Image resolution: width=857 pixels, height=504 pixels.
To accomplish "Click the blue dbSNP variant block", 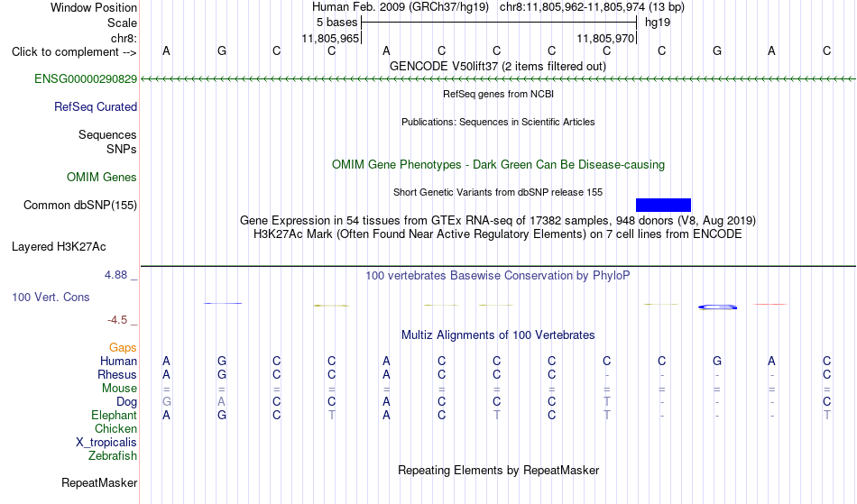I will (663, 206).
